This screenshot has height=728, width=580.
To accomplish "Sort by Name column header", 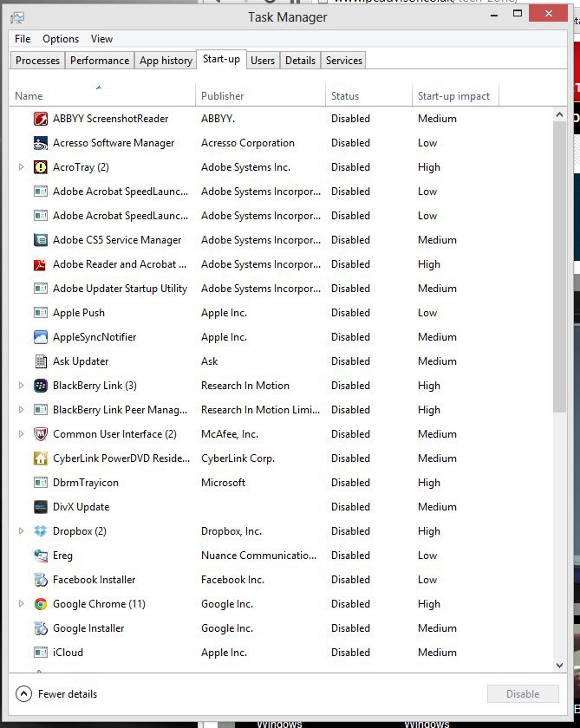I will [x=102, y=95].
